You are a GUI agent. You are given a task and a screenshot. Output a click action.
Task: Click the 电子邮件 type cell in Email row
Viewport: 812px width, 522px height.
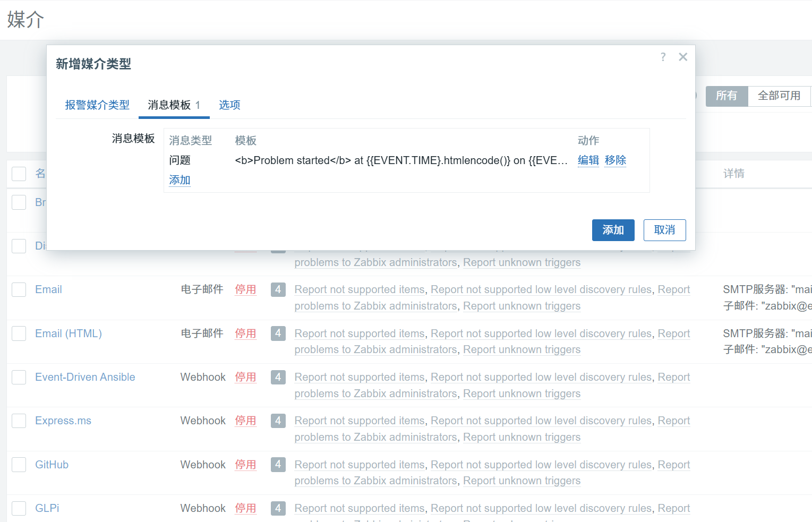pyautogui.click(x=202, y=289)
